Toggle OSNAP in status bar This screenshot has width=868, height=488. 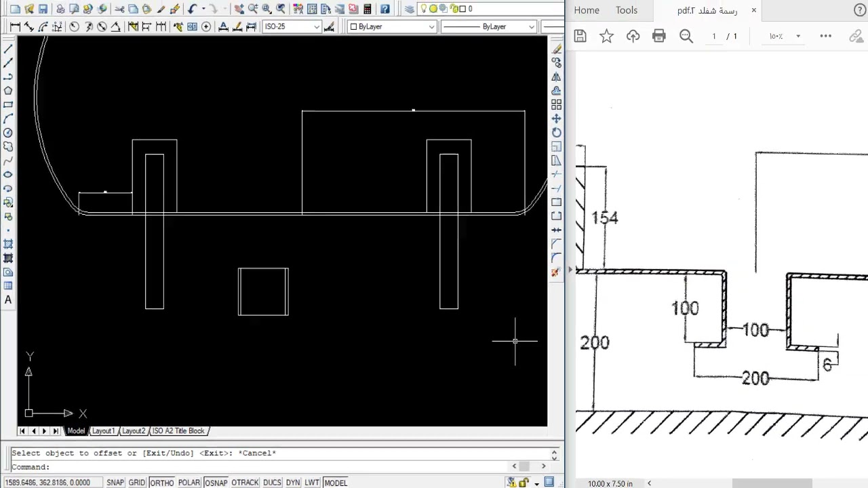coord(216,483)
